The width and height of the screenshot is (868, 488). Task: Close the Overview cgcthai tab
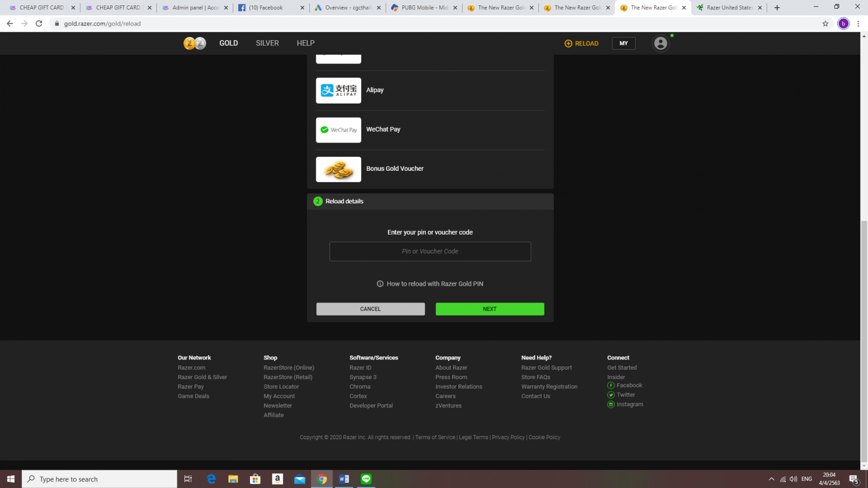pyautogui.click(x=379, y=8)
